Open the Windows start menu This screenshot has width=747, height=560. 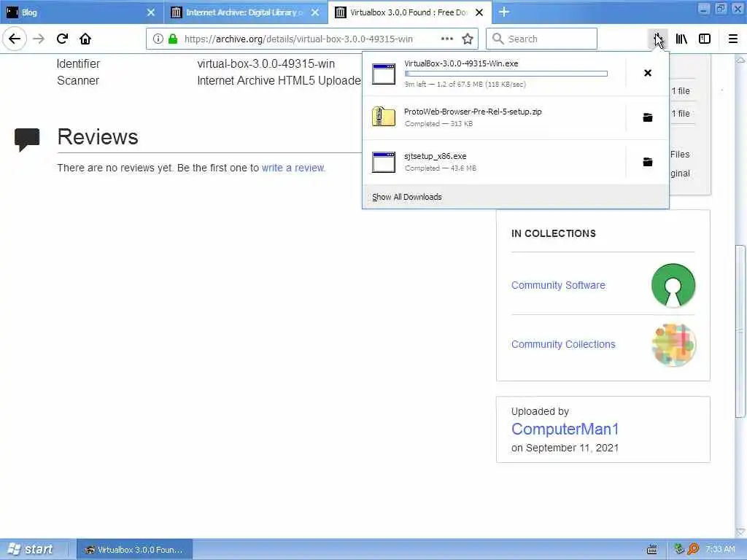[x=31, y=549]
